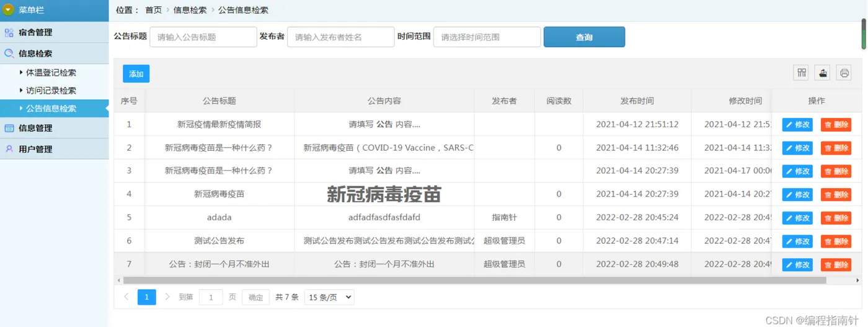Click 修改 for 新冠病毒疫苗 row 4
The image size is (868, 327).
tap(797, 195)
